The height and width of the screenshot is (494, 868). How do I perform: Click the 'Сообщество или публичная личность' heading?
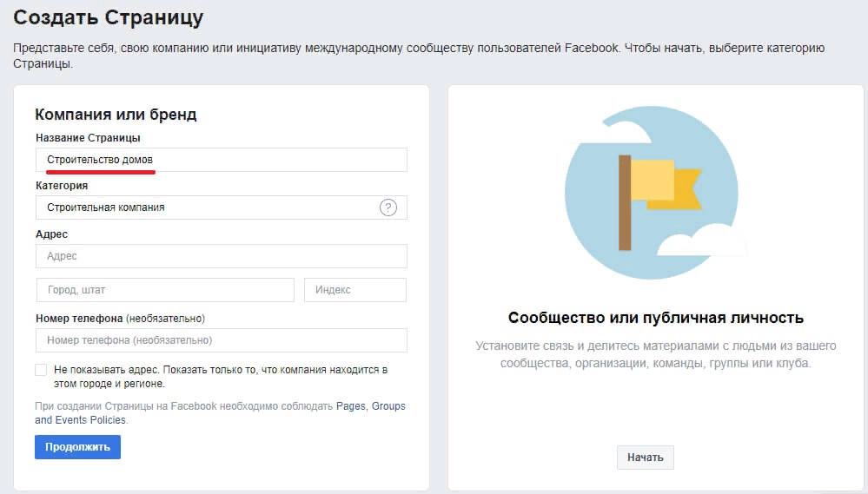[656, 318]
